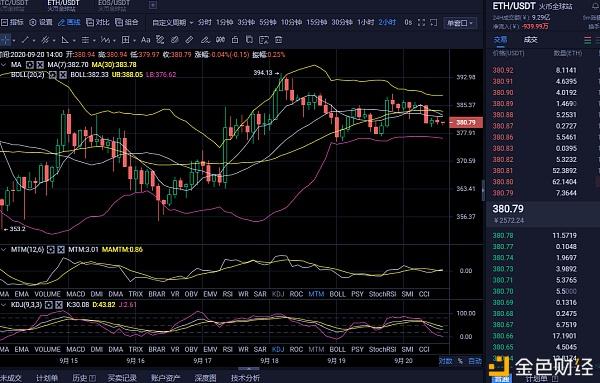The height and width of the screenshot is (383, 600).
Task: Toggle the 画线 drawing toolbar
Action: (69, 23)
